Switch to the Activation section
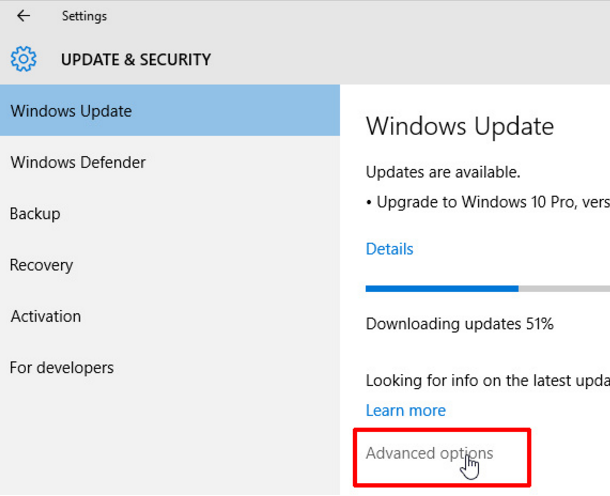610x496 pixels. pyautogui.click(x=45, y=316)
